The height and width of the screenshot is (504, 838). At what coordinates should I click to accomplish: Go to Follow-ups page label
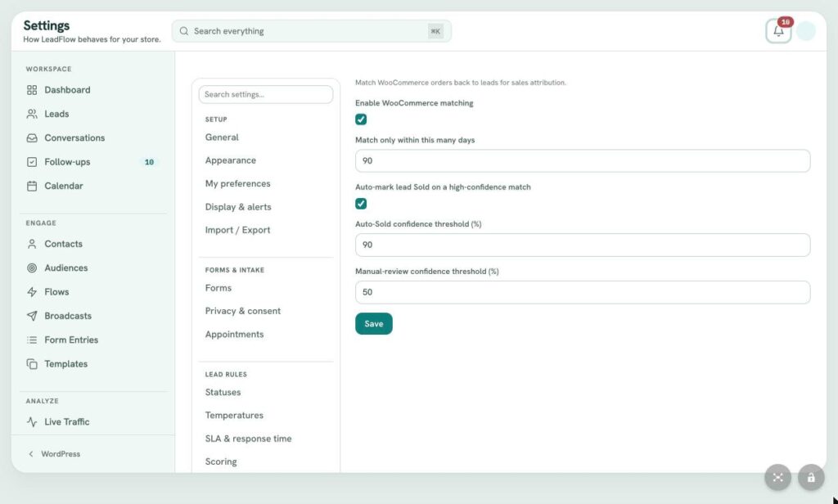tap(67, 162)
